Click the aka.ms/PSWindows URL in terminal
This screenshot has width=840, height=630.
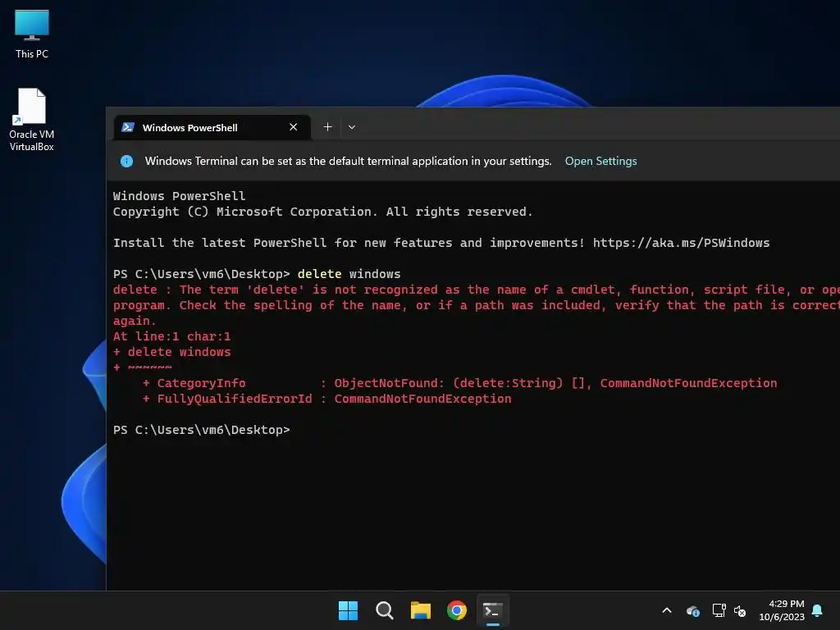[x=681, y=243]
